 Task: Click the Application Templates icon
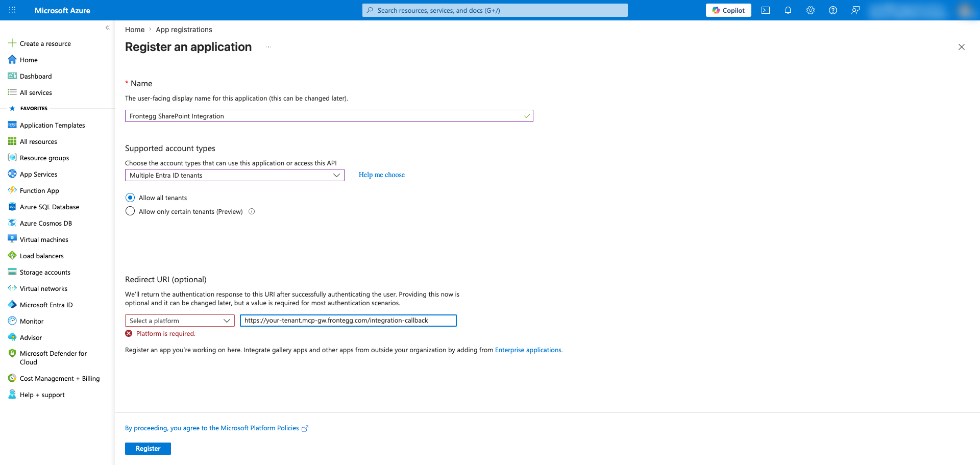pos(12,125)
